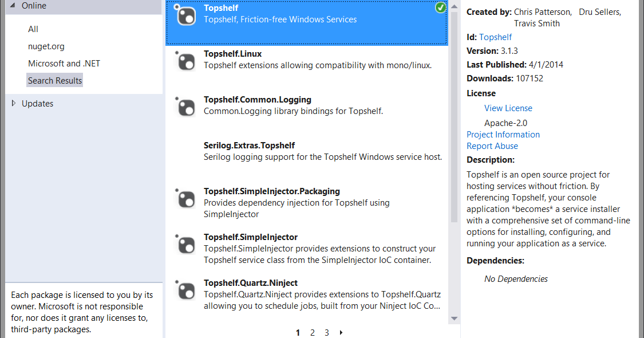Expand the Updates section
Viewport: 644px width, 338px height.
(14, 103)
